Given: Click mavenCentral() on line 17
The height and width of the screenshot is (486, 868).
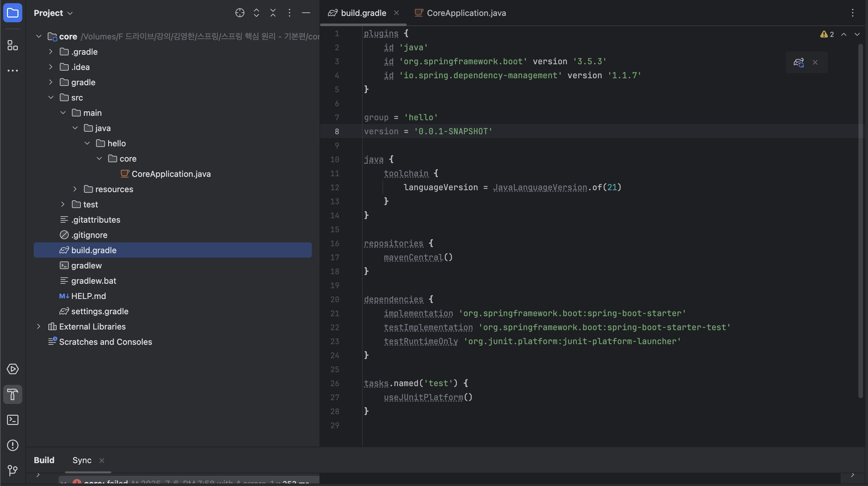Looking at the screenshot, I should tap(418, 257).
